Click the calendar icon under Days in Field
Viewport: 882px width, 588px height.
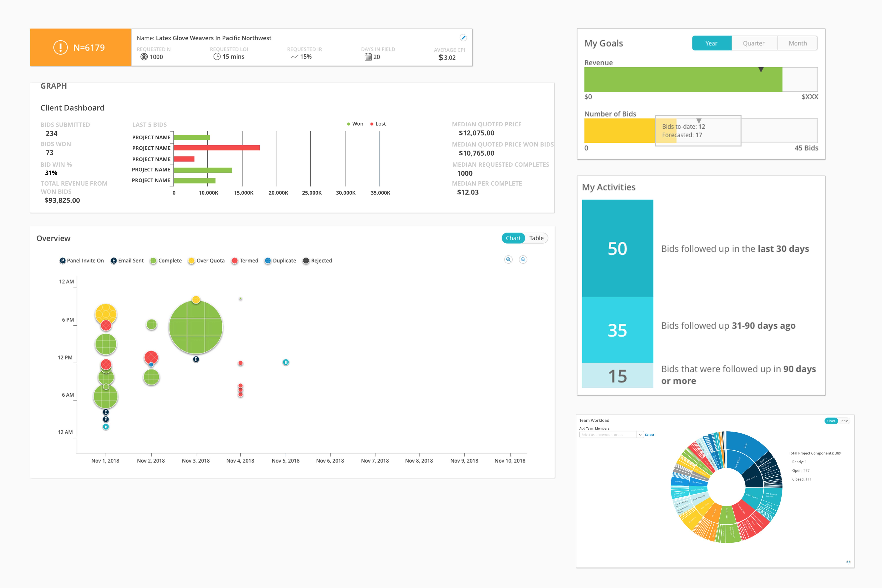(368, 57)
